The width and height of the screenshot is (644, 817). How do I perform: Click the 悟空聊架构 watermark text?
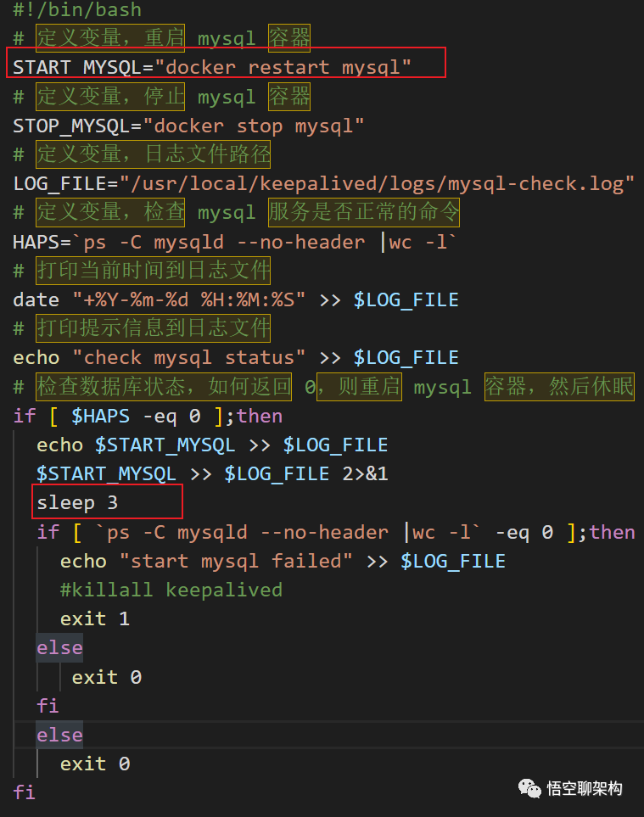click(x=585, y=789)
